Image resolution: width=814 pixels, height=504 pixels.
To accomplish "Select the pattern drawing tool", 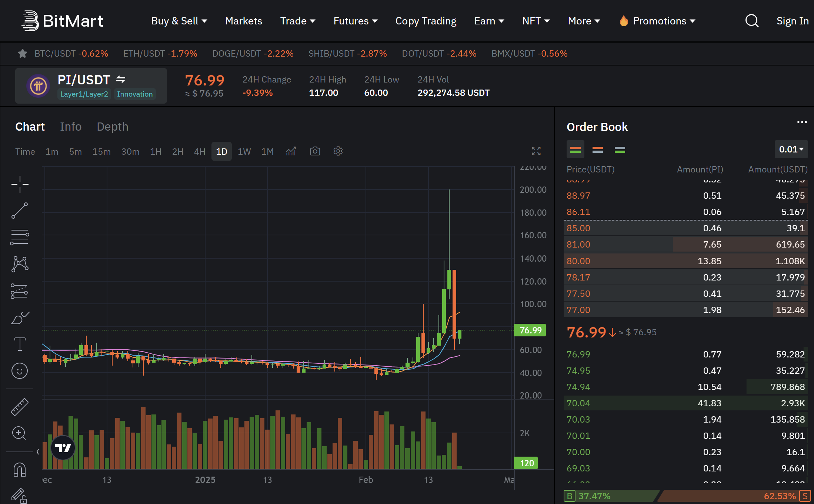I will [20, 264].
